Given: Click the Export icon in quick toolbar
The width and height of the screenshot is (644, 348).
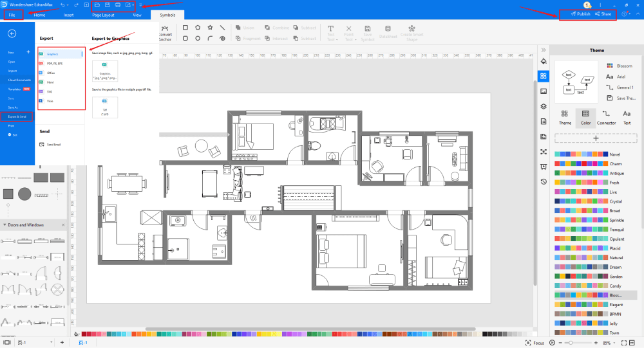Looking at the screenshot, I should 128,5.
